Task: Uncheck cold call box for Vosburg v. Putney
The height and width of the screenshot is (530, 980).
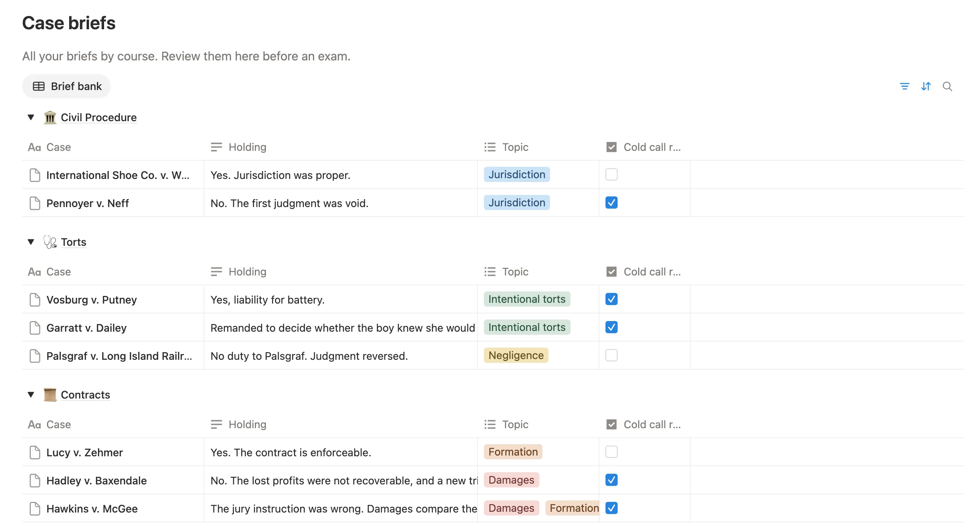Action: [611, 299]
